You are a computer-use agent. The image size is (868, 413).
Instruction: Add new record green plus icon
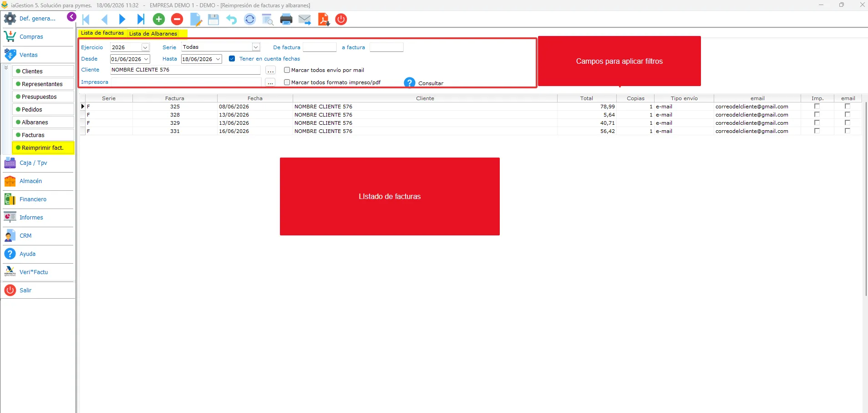pos(159,19)
